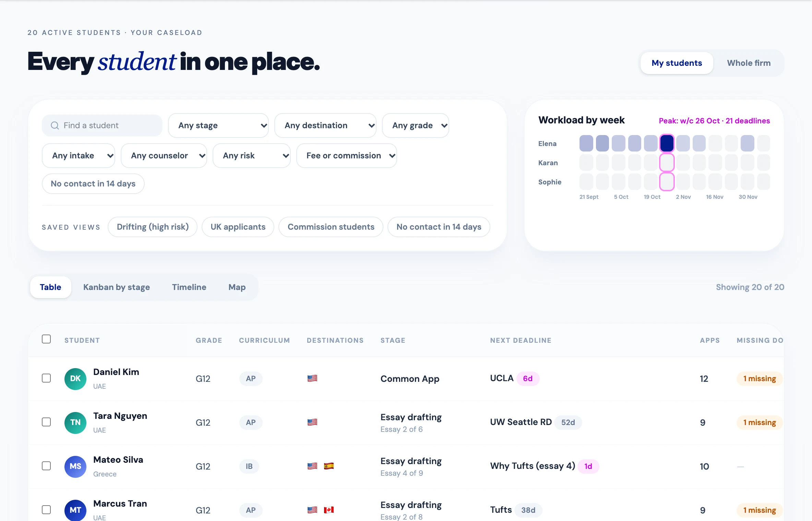Toggle the select-all students checkbox
This screenshot has height=521, width=812.
[x=46, y=339]
